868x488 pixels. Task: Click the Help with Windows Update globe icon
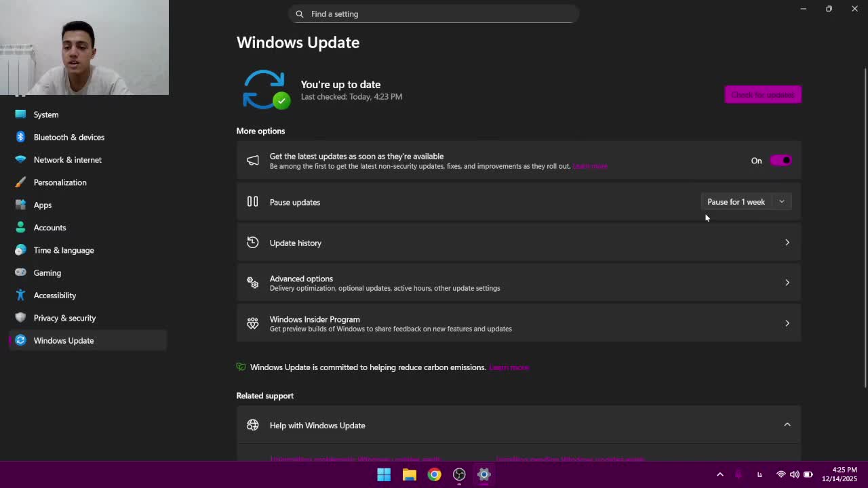click(252, 425)
